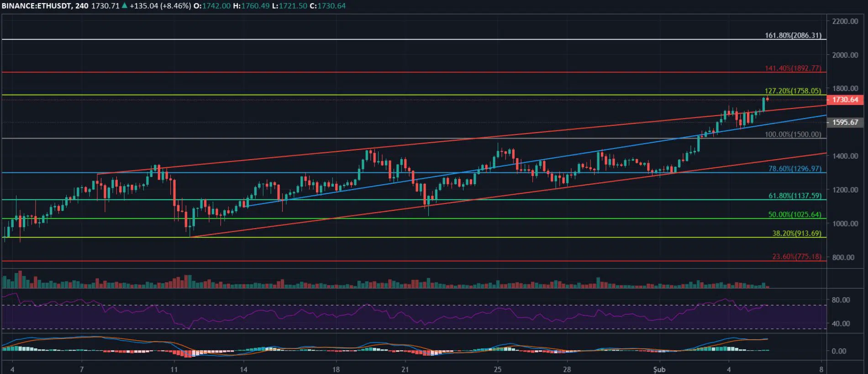This screenshot has width=868, height=374.
Task: Click the 21 date marker on time axis
Action: (x=405, y=369)
